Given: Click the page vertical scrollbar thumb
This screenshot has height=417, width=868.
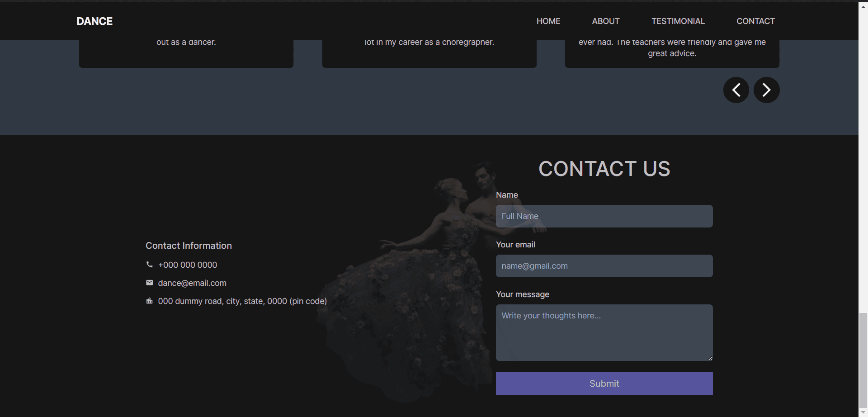Looking at the screenshot, I should (x=863, y=360).
